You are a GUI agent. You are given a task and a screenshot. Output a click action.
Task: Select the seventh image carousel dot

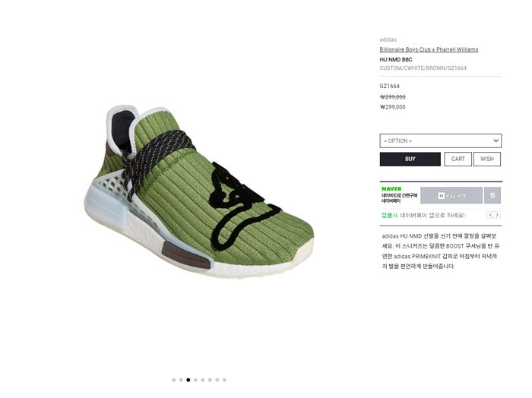pos(217,380)
